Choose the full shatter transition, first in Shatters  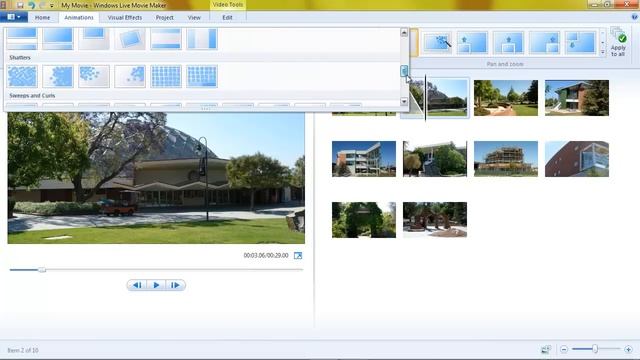[x=22, y=76]
